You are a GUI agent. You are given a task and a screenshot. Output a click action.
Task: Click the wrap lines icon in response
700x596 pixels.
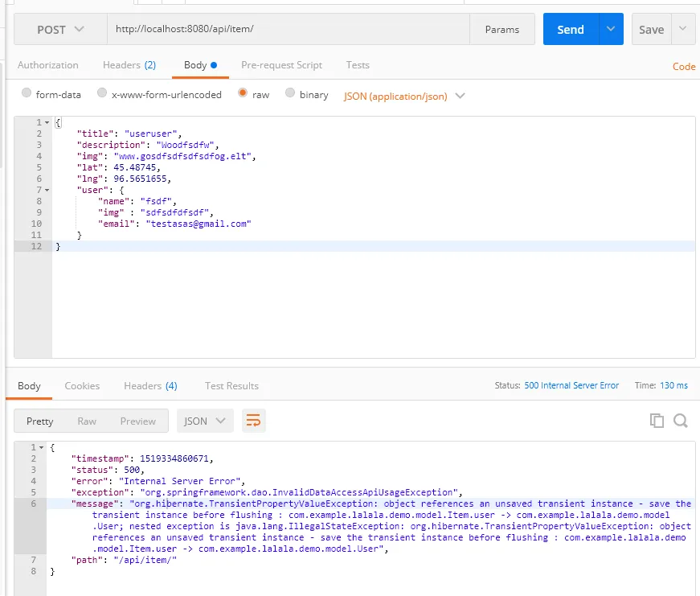(254, 421)
